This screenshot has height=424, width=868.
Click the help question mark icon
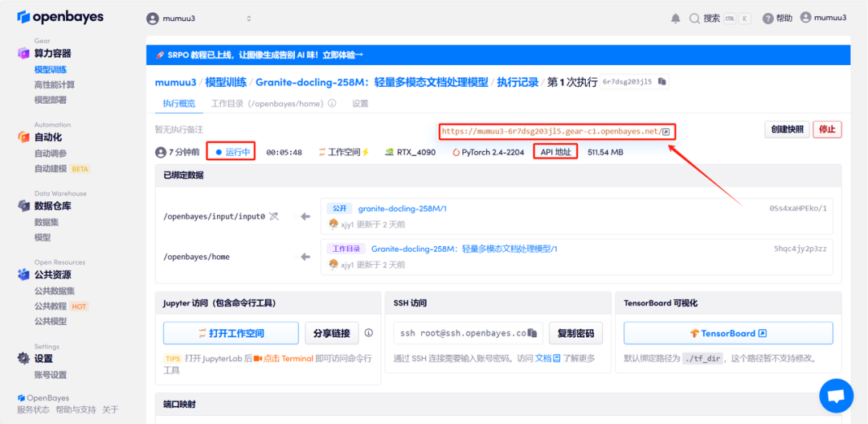(768, 19)
